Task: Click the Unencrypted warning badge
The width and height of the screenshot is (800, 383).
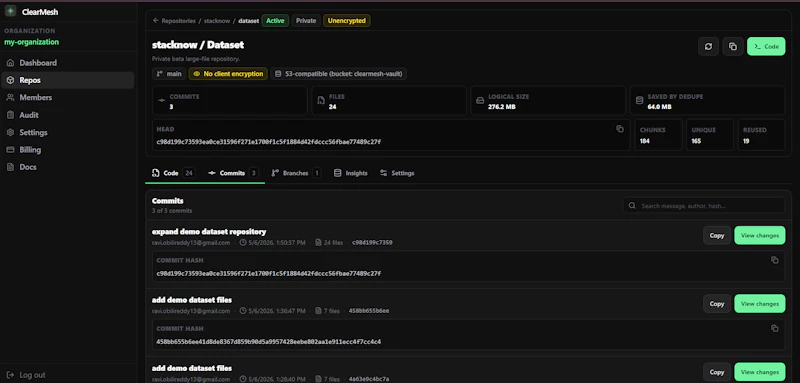Action: (x=346, y=21)
